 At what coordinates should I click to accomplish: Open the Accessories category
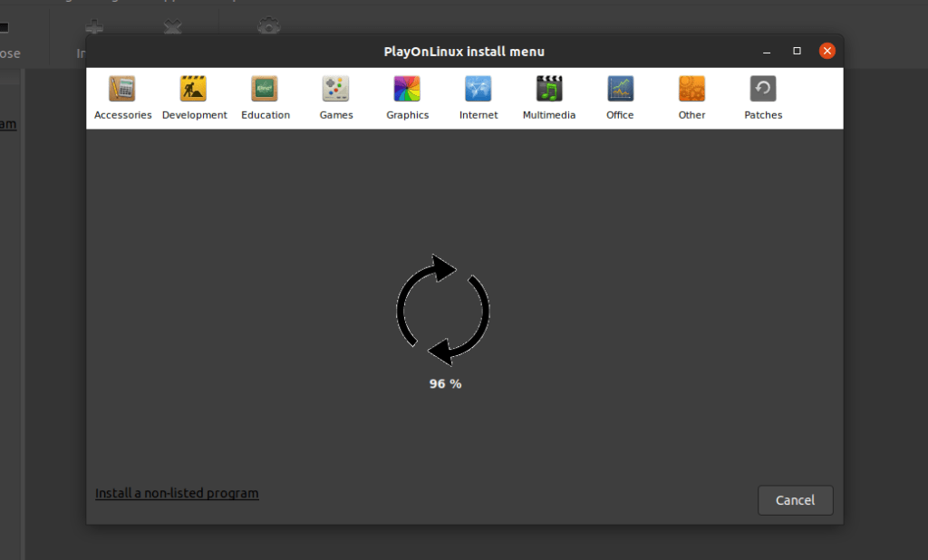(x=122, y=98)
